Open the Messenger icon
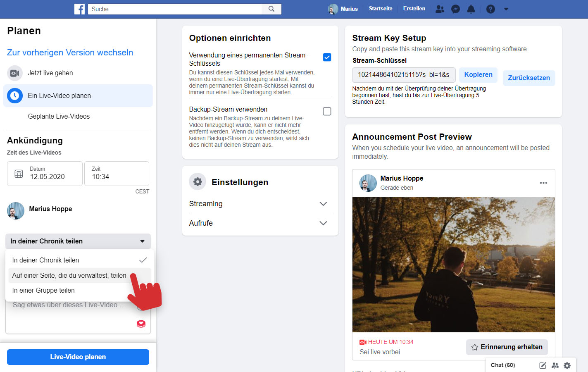This screenshot has height=372, width=588. [455, 9]
